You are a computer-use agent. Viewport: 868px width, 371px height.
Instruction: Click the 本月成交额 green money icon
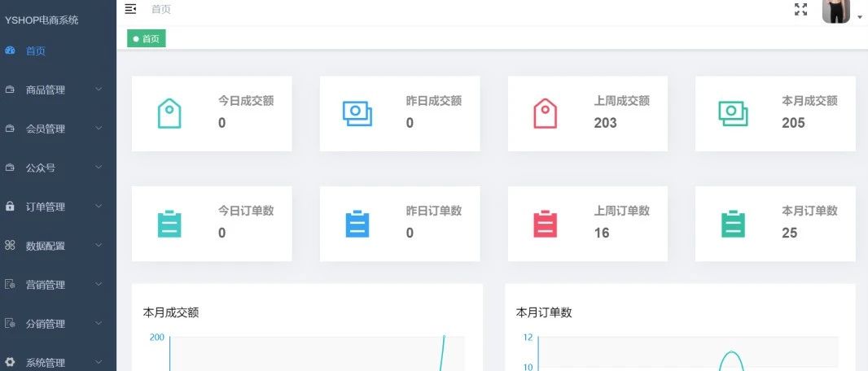coord(733,113)
